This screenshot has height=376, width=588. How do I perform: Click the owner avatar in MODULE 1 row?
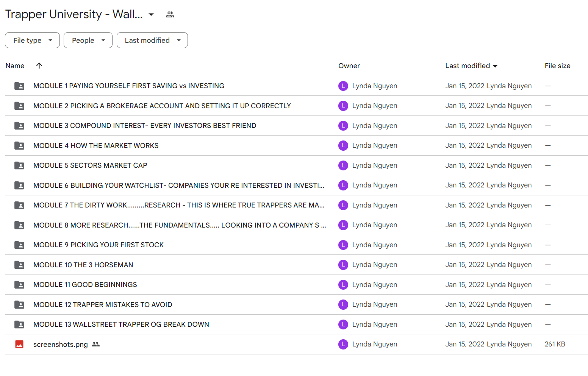[343, 86]
